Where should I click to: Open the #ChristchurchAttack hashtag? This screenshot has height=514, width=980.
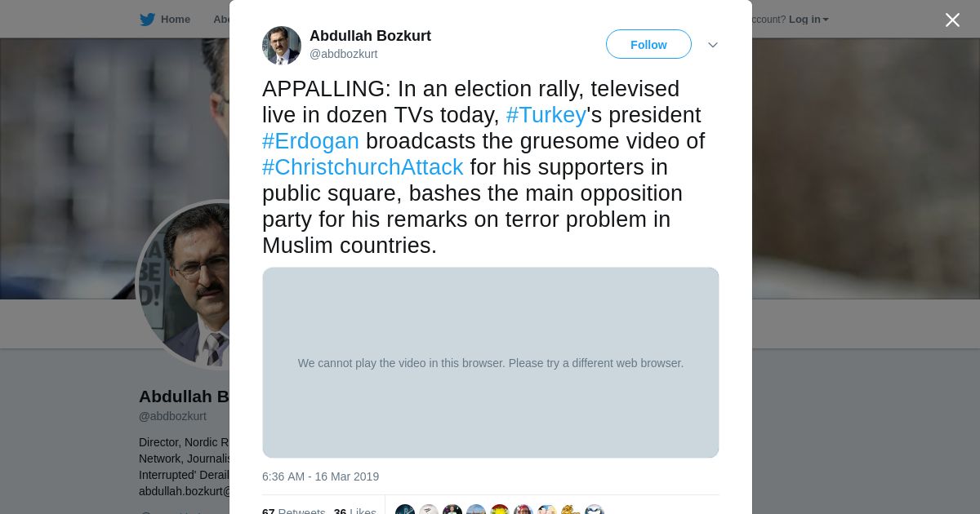[363, 167]
